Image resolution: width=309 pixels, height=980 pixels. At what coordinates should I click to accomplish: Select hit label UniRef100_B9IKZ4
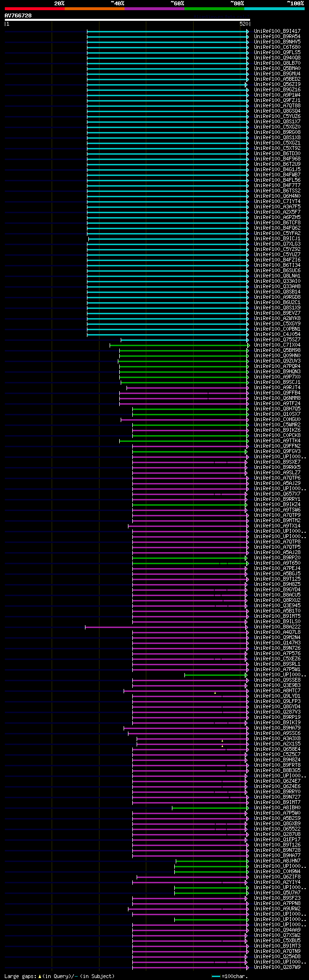point(277,504)
